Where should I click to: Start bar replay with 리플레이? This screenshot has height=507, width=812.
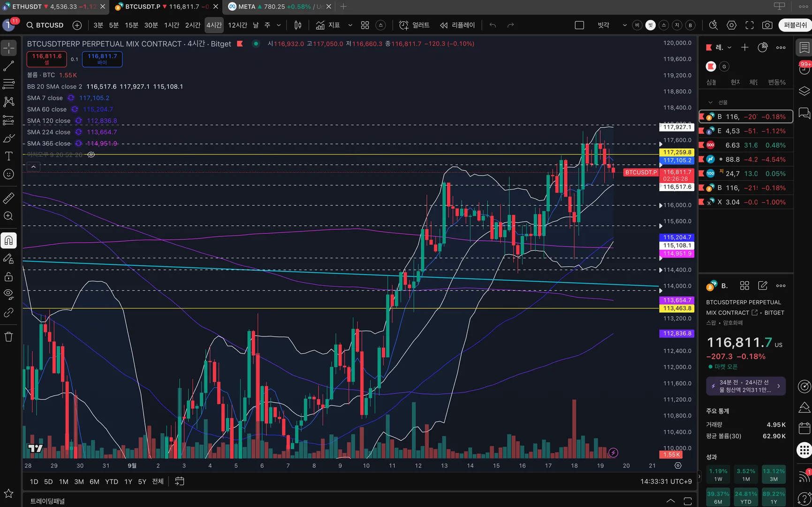pyautogui.click(x=457, y=25)
